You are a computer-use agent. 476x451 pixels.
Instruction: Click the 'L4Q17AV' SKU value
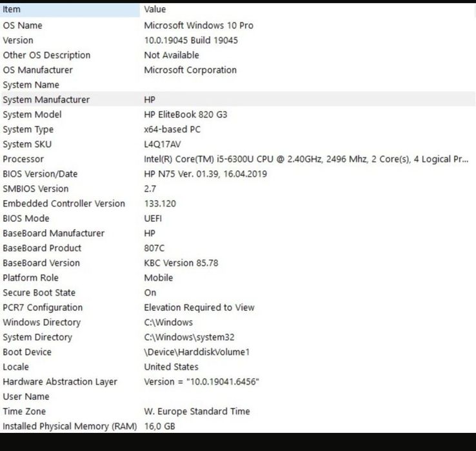163,145
